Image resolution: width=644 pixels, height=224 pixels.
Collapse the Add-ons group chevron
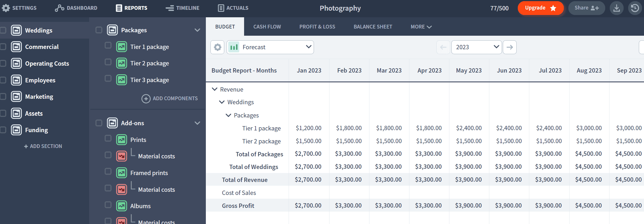coord(197,123)
